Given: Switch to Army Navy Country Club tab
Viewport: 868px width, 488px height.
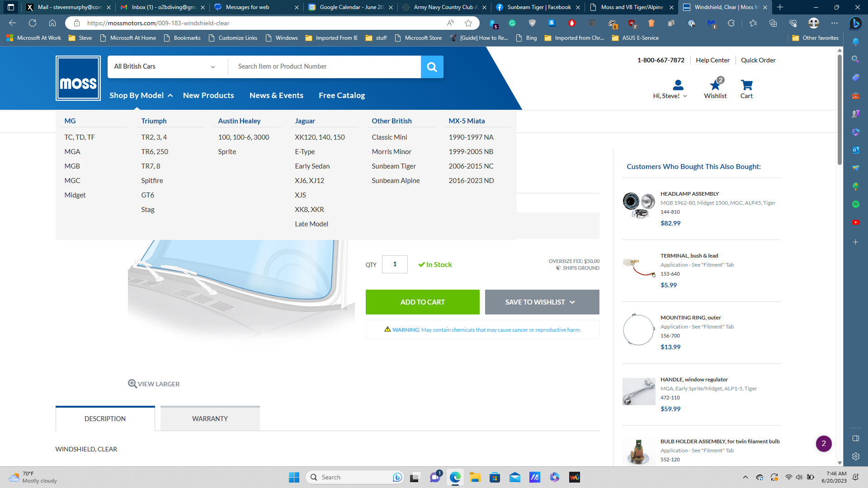Looking at the screenshot, I should (444, 7).
